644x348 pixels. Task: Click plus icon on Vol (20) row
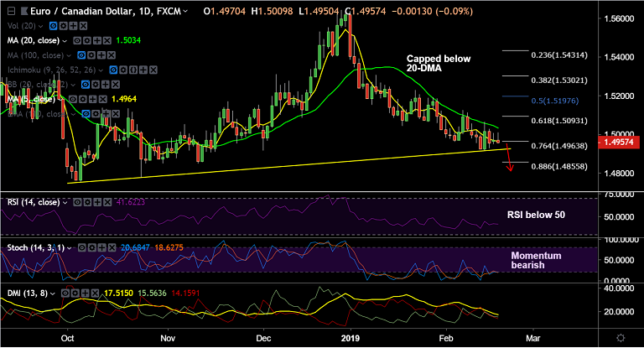(73, 26)
